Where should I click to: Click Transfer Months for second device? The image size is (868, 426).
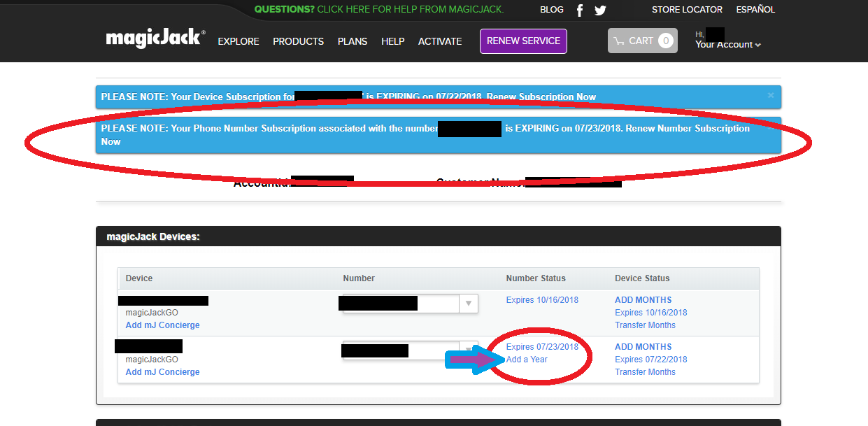tap(645, 372)
